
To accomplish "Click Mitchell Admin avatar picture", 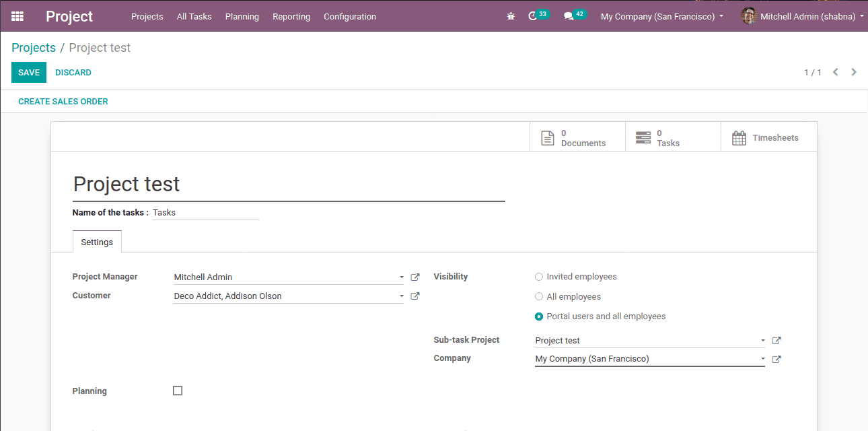I will tap(749, 16).
